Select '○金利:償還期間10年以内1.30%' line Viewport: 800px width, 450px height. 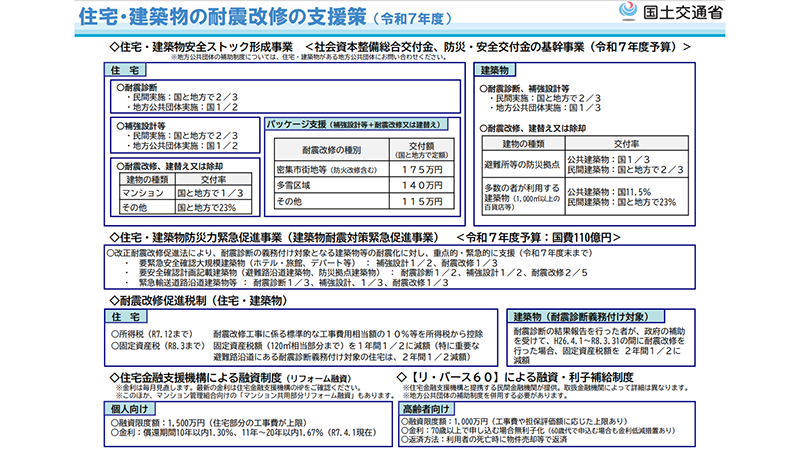[x=244, y=433]
